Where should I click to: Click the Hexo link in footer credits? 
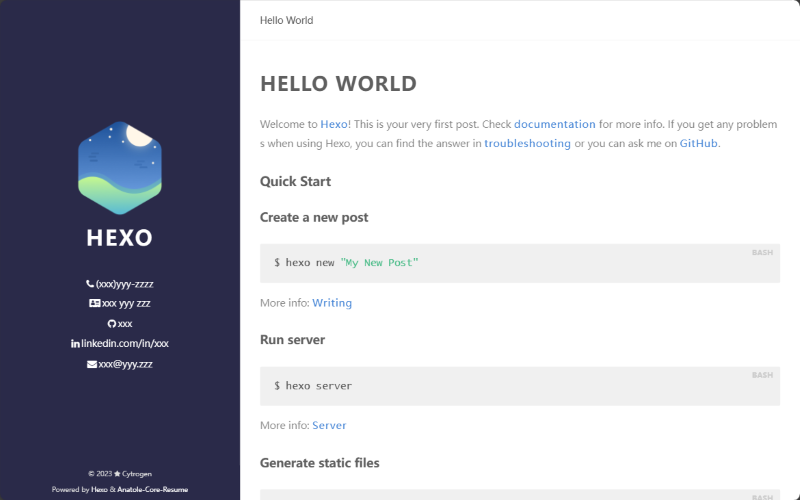99,490
